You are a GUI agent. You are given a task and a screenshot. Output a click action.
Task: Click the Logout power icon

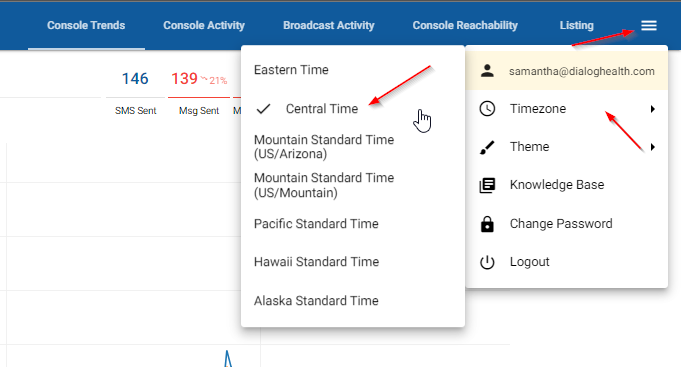487,262
